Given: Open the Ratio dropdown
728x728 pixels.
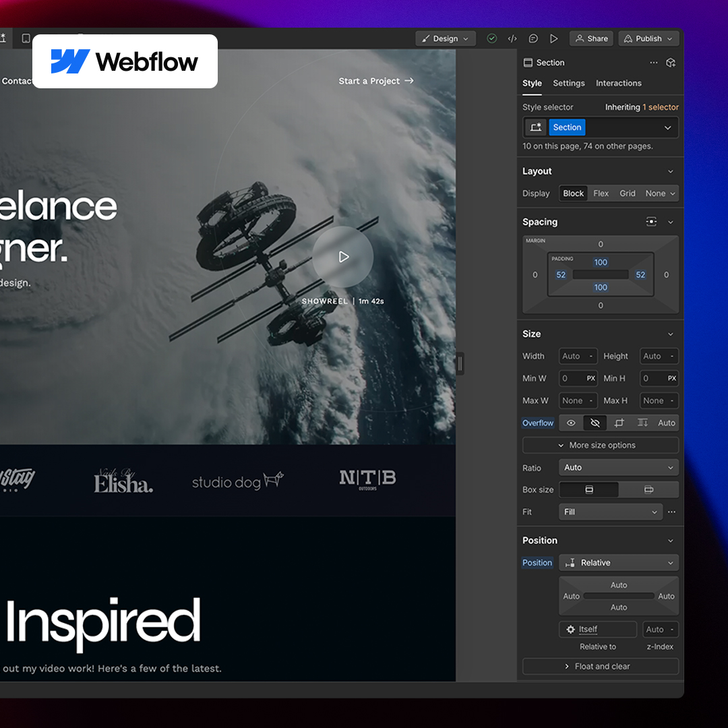Looking at the screenshot, I should coord(617,467).
